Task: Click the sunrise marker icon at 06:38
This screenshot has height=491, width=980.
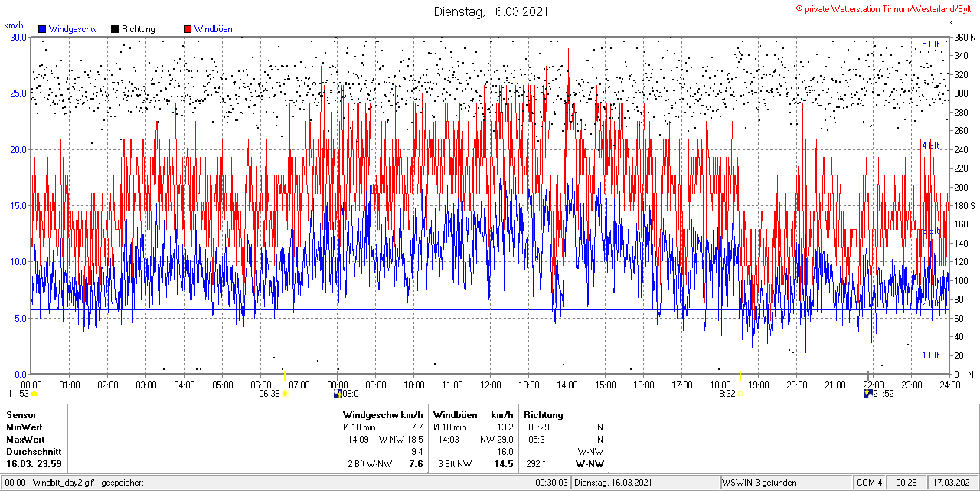Action: (x=285, y=394)
